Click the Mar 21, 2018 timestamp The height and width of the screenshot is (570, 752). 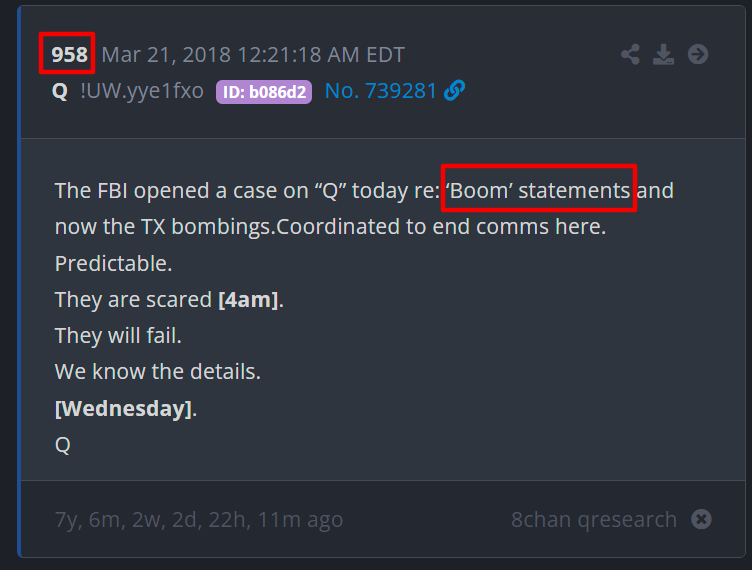253,54
